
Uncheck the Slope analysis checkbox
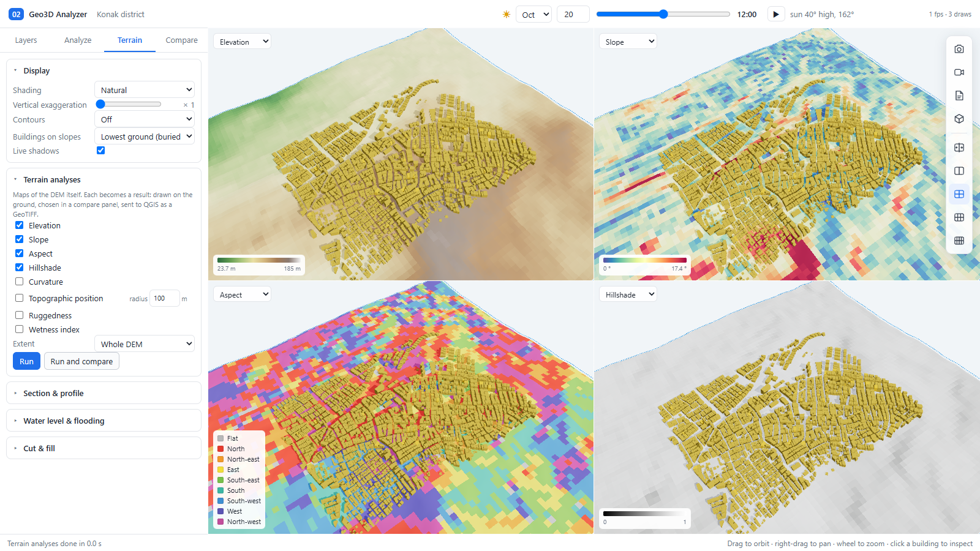(x=20, y=239)
